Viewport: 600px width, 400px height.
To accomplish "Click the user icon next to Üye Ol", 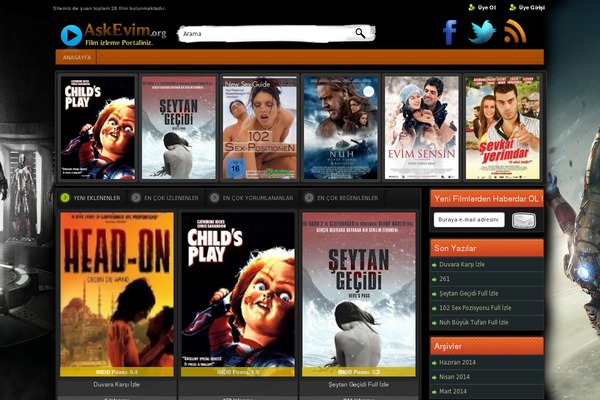I will click(x=471, y=7).
